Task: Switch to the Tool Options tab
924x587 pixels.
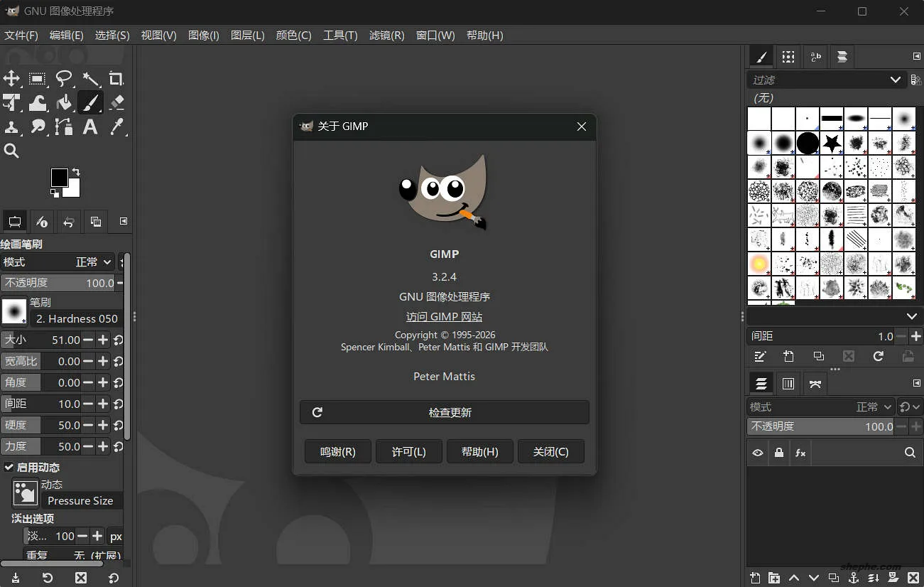Action: coord(13,221)
